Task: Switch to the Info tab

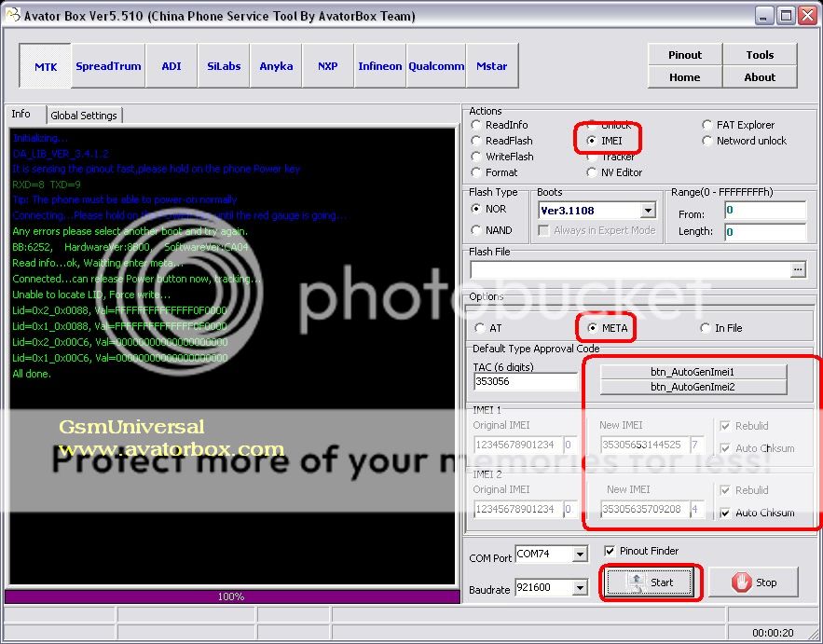Action: 21,114
